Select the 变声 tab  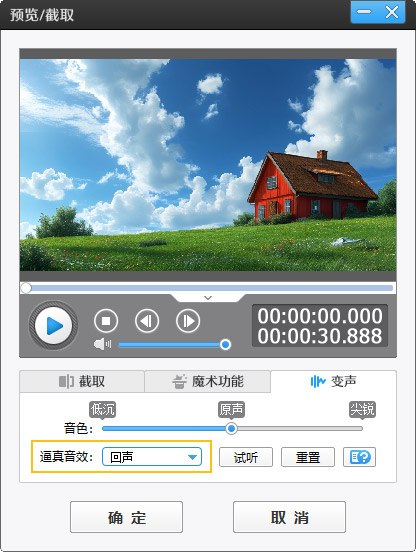point(333,381)
